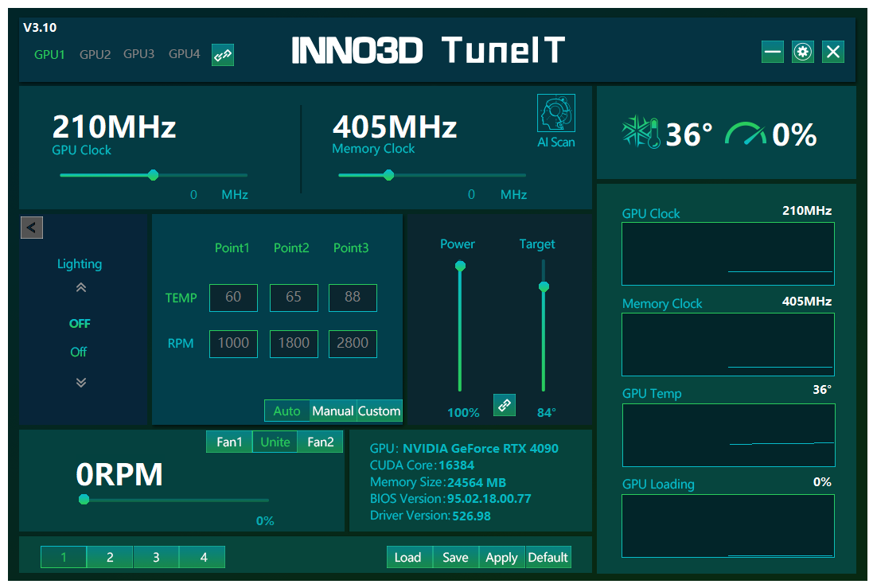Select the GPU1 tab
The width and height of the screenshot is (873, 588).
pos(49,55)
